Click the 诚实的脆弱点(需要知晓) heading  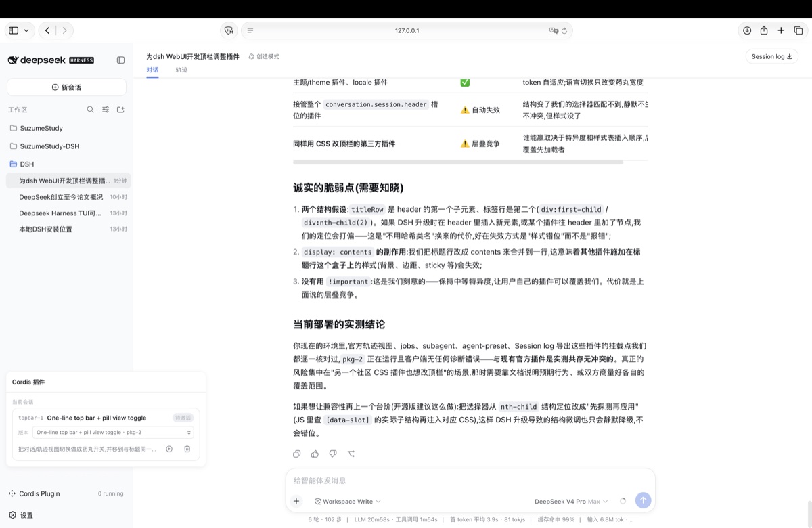348,188
